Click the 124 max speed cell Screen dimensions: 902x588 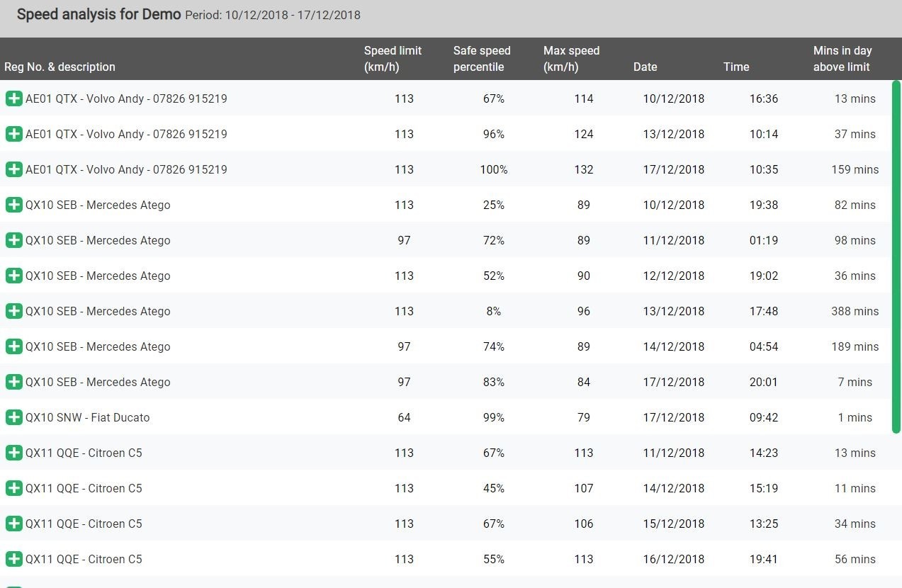point(584,134)
